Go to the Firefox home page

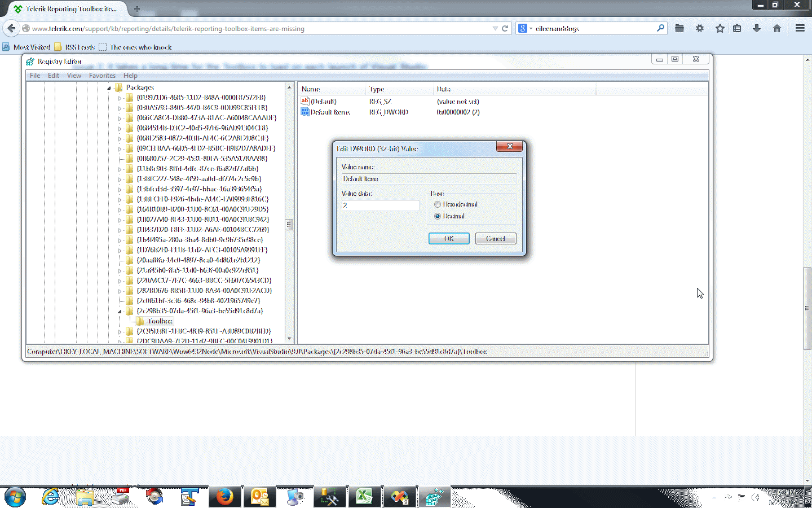777,28
